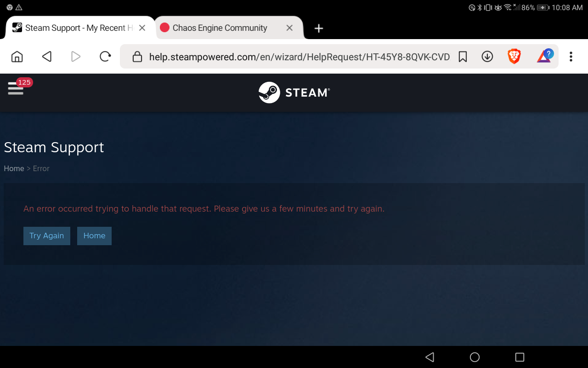Follow the Home breadcrumb link
This screenshot has width=588, height=368.
pos(14,168)
